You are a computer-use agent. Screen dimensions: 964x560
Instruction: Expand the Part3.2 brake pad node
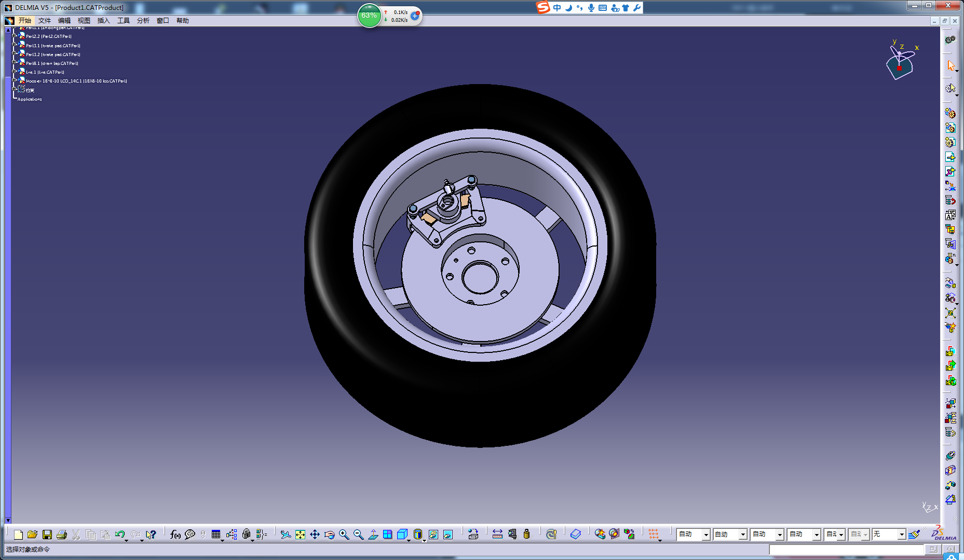15,53
